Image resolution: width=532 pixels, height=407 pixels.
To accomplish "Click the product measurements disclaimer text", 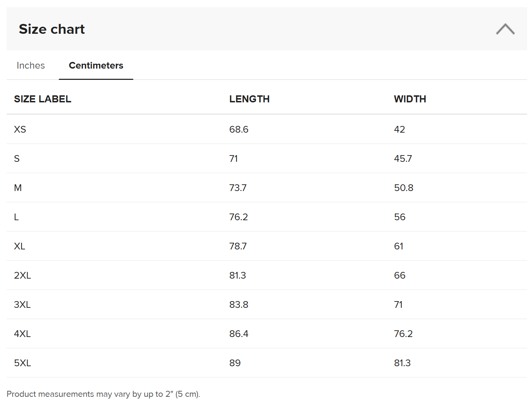I will point(103,394).
